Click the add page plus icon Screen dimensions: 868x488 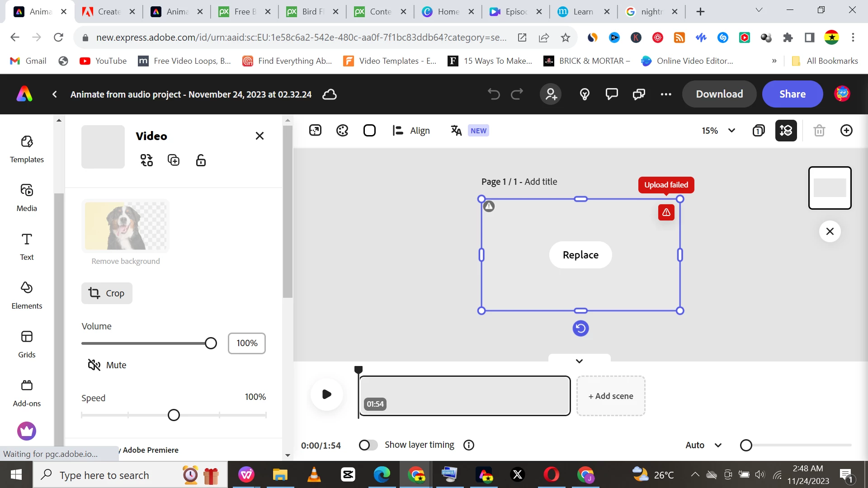(x=846, y=131)
